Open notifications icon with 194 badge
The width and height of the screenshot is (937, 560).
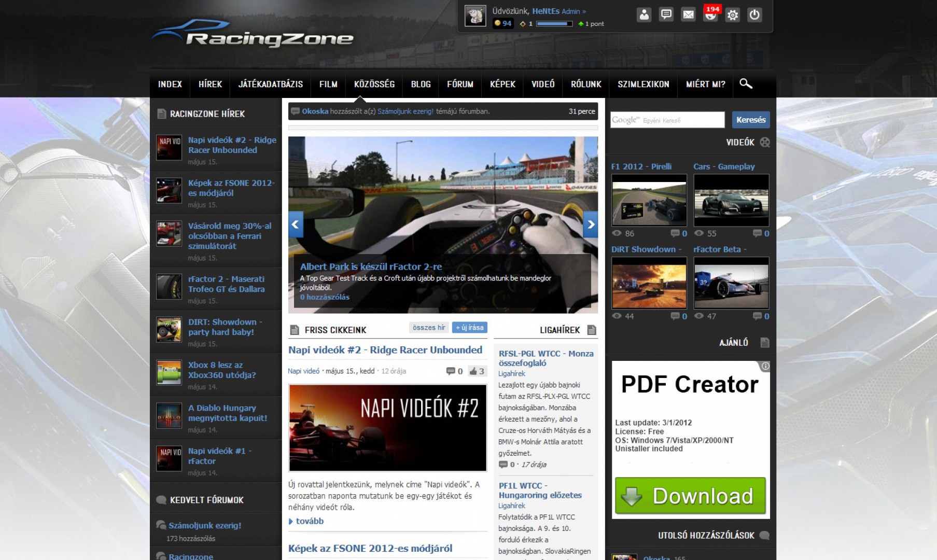(711, 14)
